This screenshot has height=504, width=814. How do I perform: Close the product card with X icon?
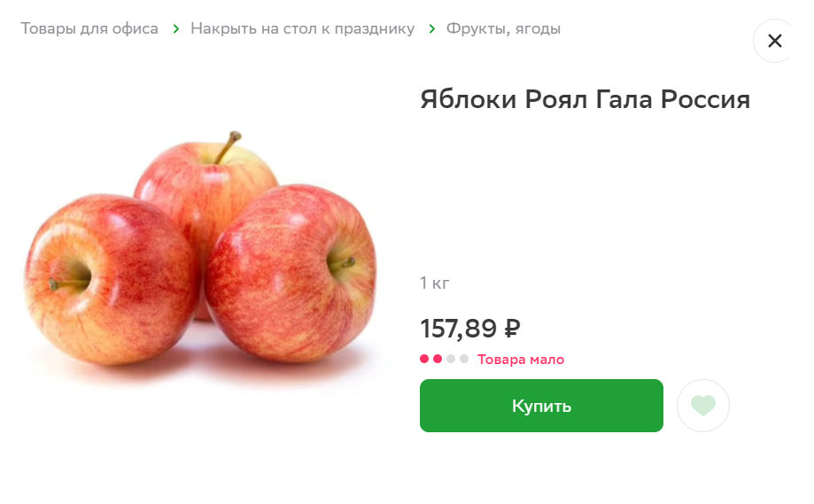point(774,41)
